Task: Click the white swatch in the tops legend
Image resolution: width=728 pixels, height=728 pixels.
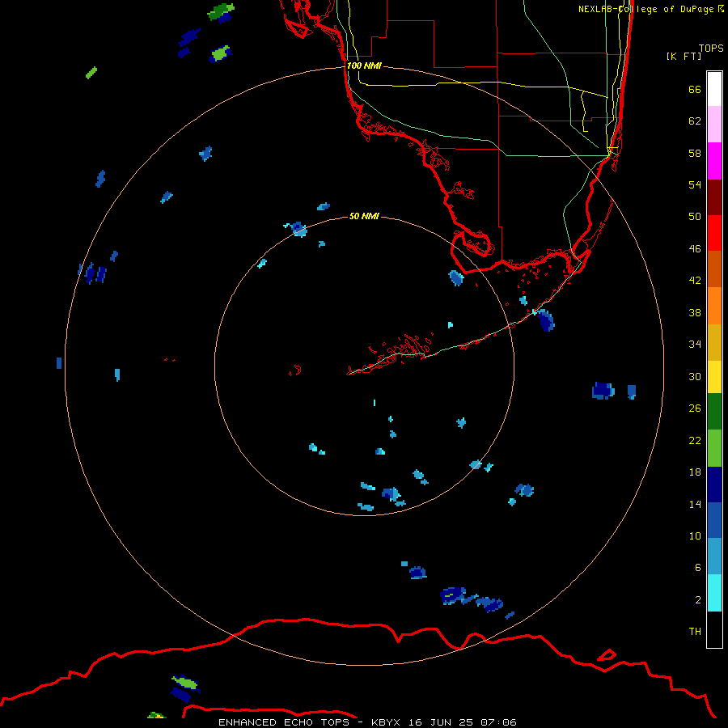Action: (x=714, y=89)
